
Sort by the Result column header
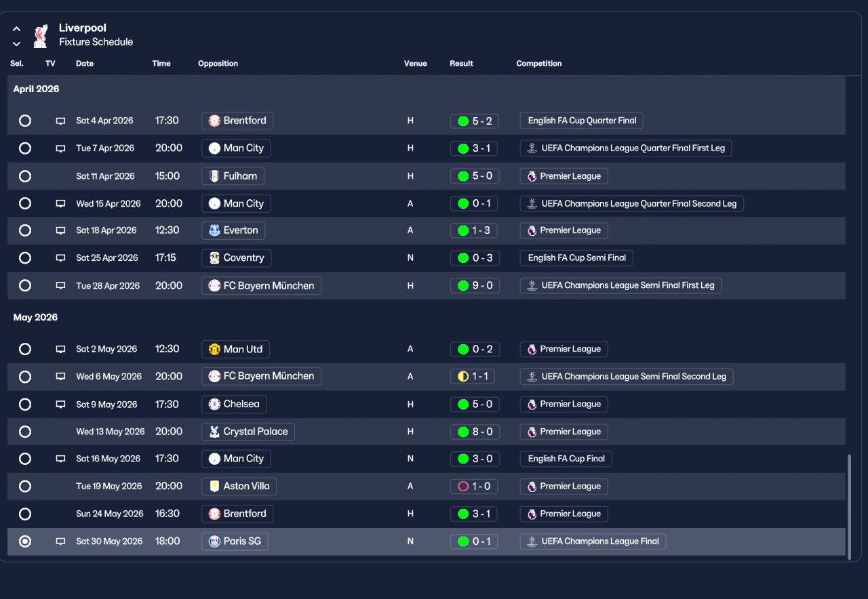[x=462, y=64]
